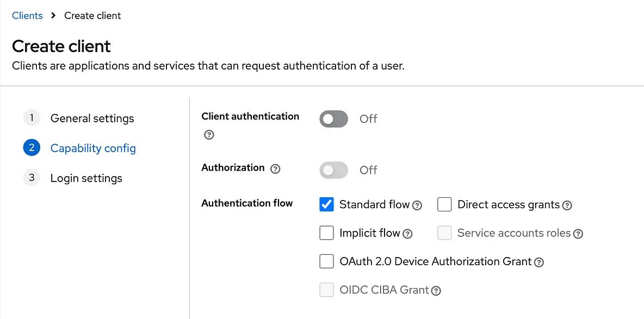Screen dimensions: 644x319
Task: Select step 2 Capability config
Action: (x=79, y=148)
